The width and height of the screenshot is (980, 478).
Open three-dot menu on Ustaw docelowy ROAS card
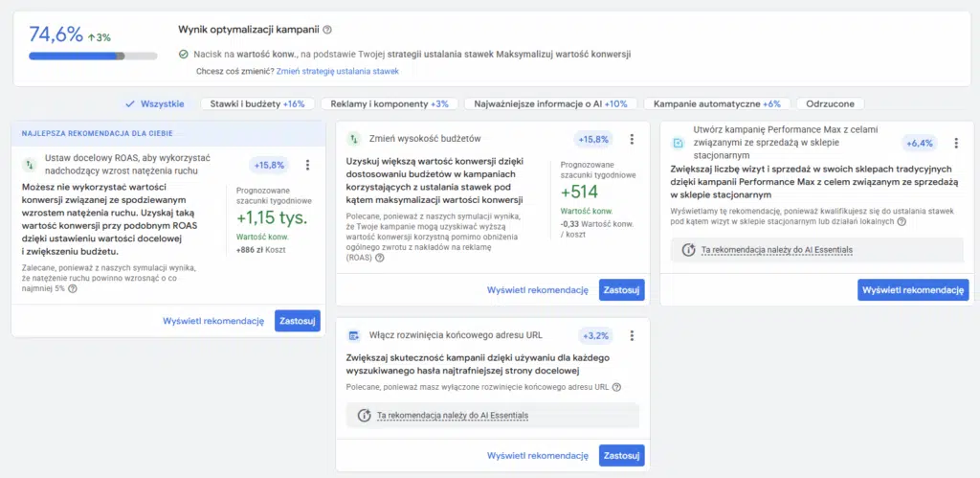coord(307,165)
